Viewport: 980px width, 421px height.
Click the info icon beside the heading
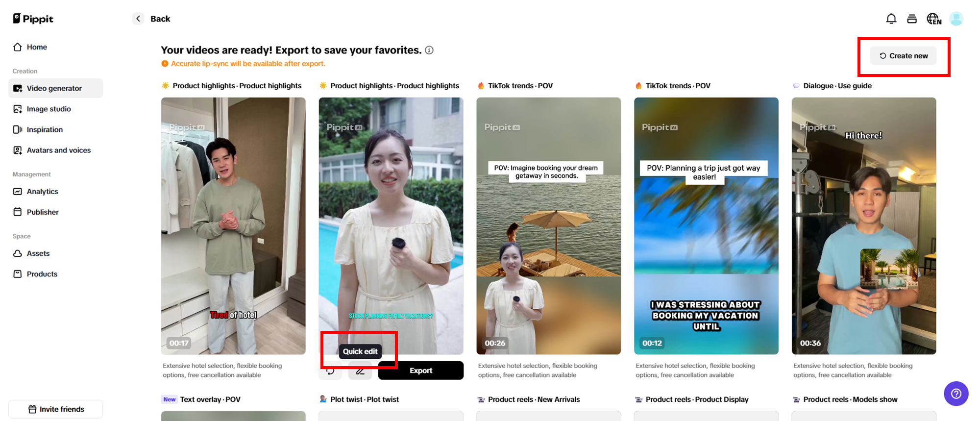pyautogui.click(x=429, y=50)
